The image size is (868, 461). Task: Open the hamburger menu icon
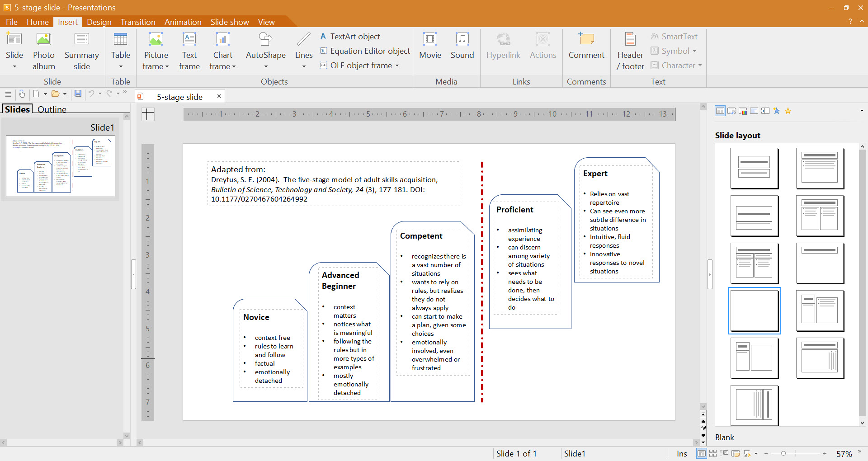(8, 94)
